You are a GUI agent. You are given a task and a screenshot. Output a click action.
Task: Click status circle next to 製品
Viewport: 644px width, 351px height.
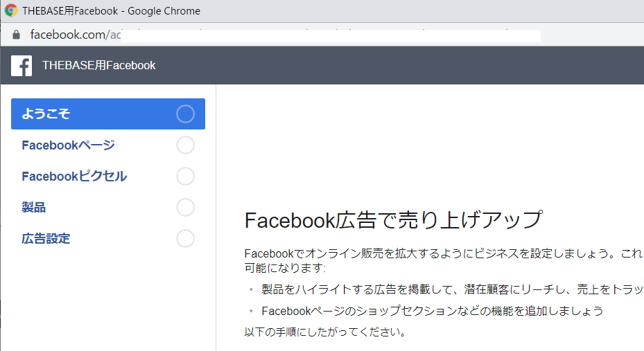pyautogui.click(x=185, y=208)
